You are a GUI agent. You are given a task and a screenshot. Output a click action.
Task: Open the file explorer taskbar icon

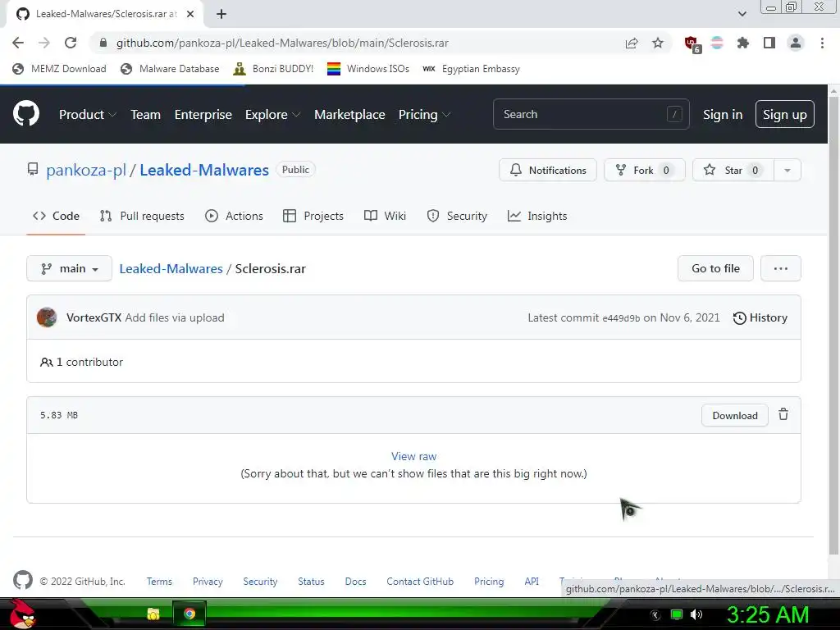[153, 614]
